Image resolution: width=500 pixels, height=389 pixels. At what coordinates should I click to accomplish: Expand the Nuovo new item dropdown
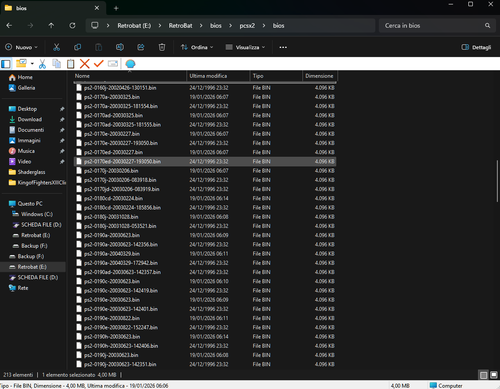[x=21, y=47]
